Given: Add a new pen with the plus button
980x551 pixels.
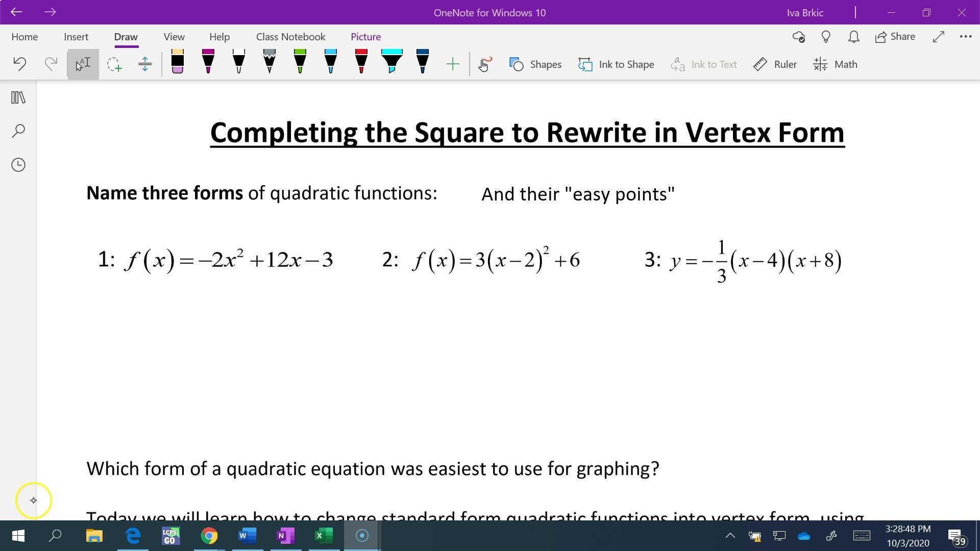Looking at the screenshot, I should [x=452, y=64].
